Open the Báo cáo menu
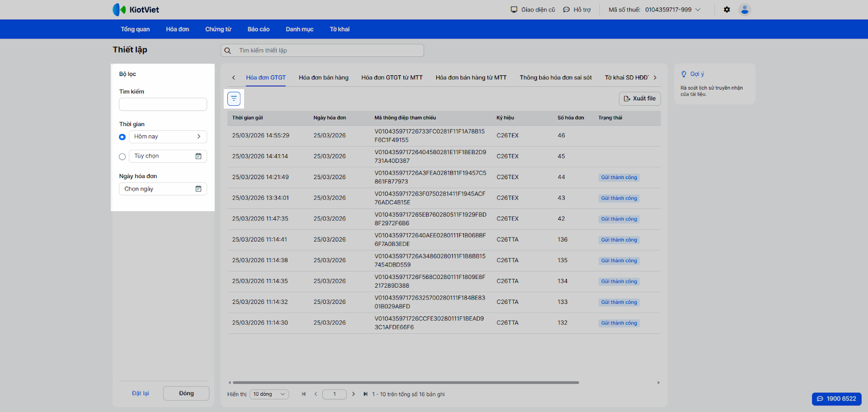The width and height of the screenshot is (868, 412). coord(258,29)
